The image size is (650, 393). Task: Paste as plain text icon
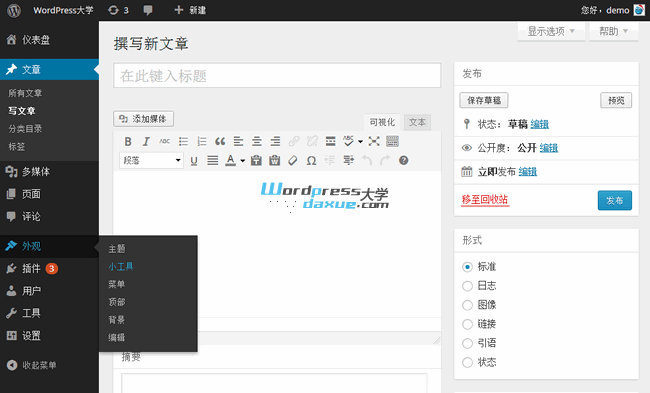(256, 160)
